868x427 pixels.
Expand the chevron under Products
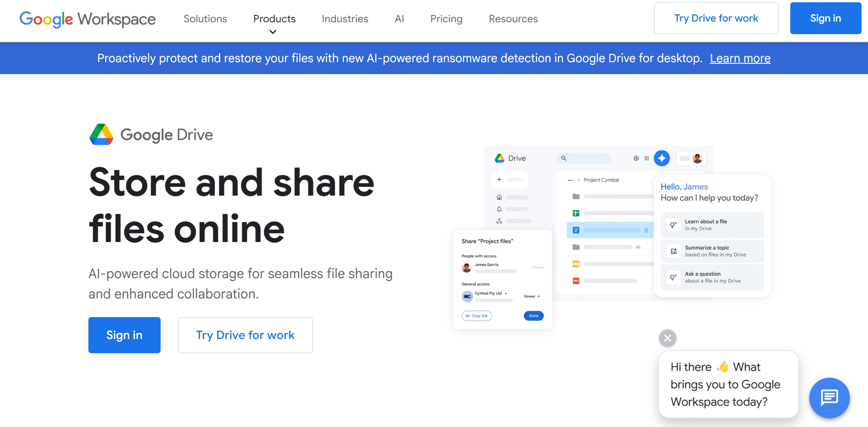pos(273,32)
